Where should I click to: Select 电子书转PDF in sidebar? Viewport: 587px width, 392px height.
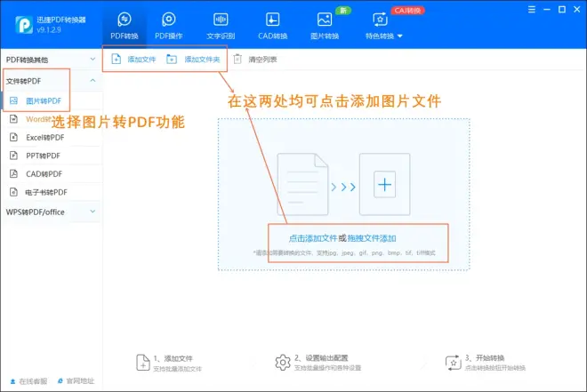coord(52,192)
